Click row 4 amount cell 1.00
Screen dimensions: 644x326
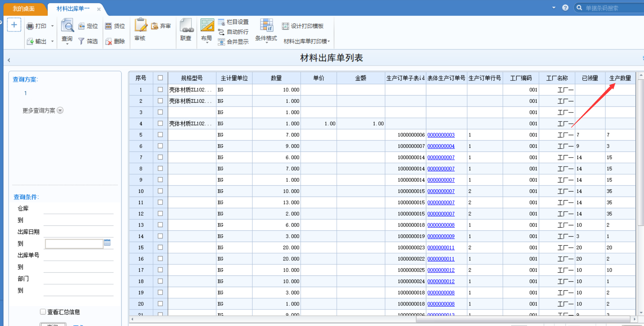tap(361, 123)
